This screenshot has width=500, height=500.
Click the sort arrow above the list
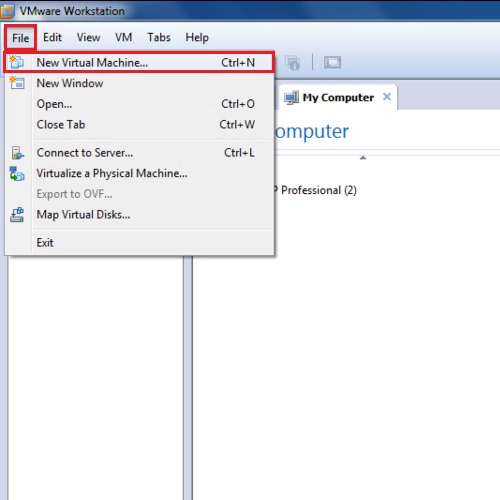click(363, 158)
